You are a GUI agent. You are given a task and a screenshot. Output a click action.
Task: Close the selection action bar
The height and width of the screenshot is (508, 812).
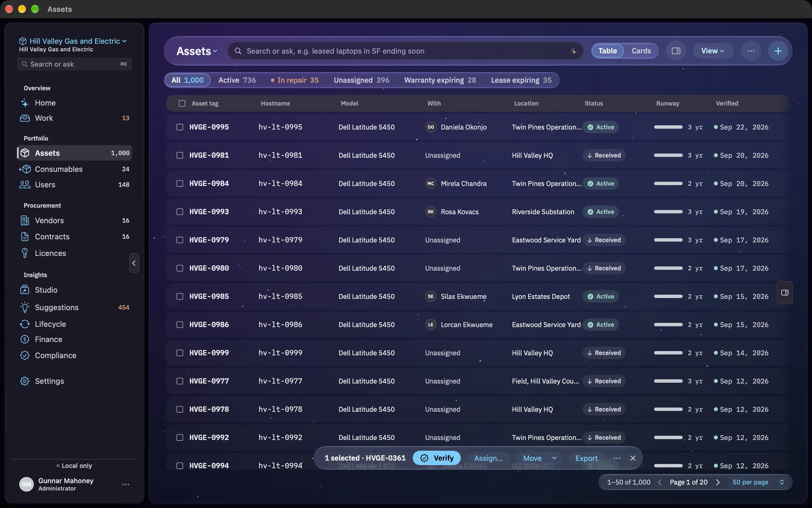[633, 458]
